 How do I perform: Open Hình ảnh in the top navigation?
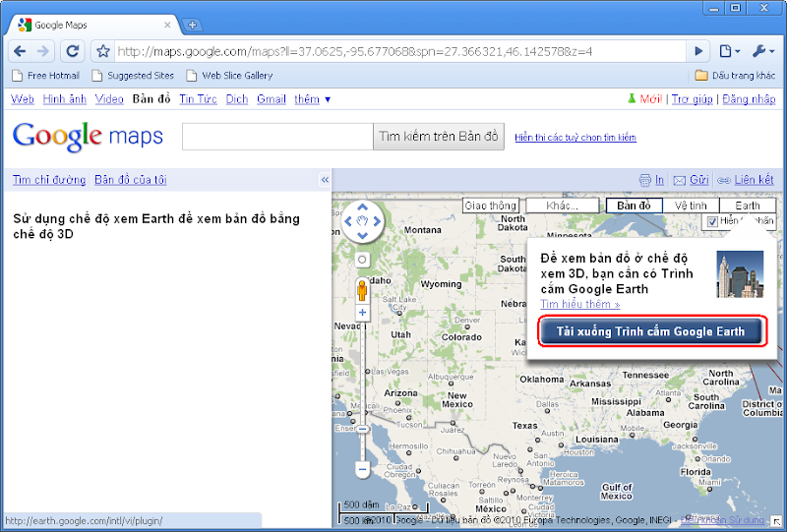(x=65, y=99)
